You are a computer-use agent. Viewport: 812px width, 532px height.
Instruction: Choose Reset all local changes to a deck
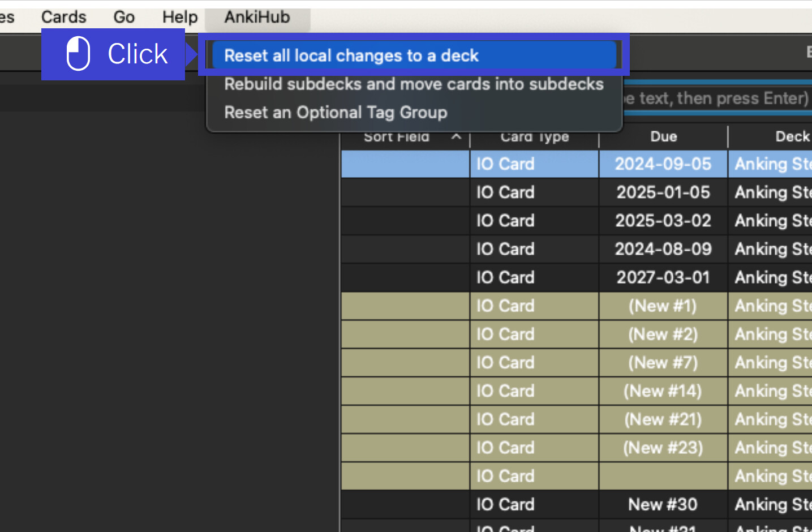point(351,55)
